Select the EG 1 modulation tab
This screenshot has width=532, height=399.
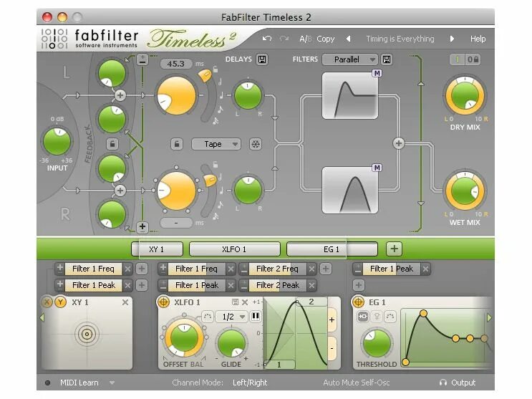tap(332, 249)
